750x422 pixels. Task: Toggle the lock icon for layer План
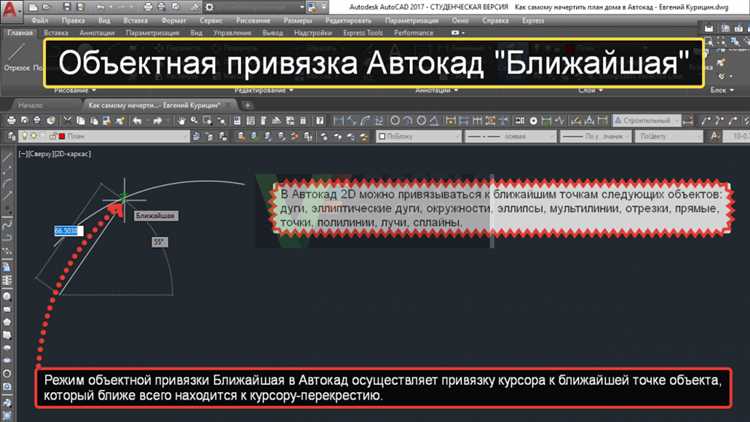click(x=53, y=136)
